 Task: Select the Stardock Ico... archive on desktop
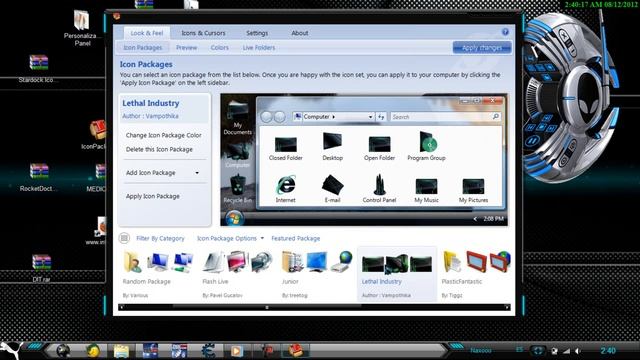point(38,69)
